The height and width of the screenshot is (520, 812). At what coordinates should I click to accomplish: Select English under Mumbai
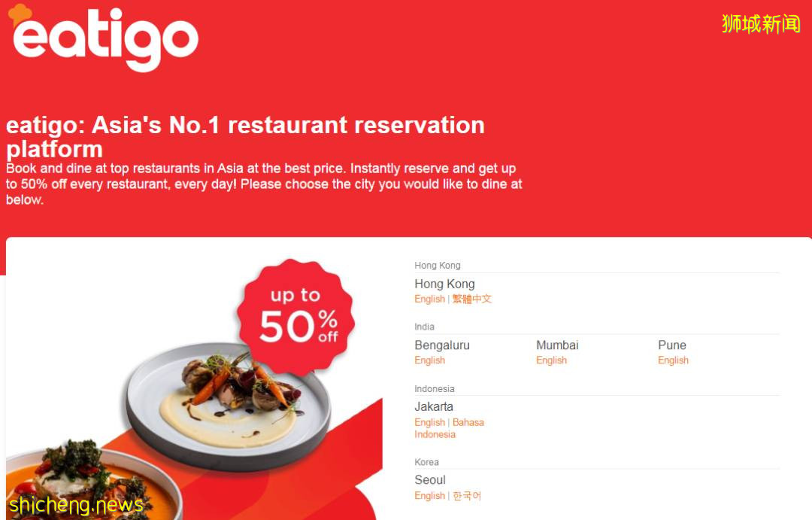click(551, 360)
